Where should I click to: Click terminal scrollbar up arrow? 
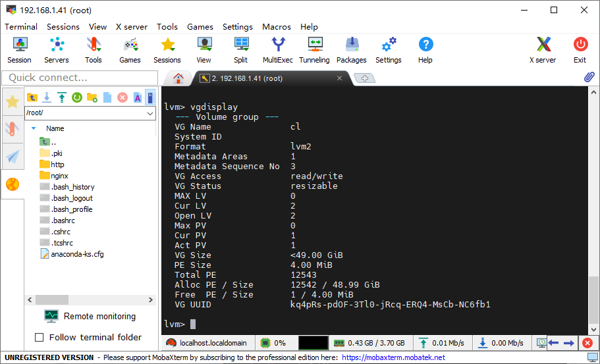(593, 92)
